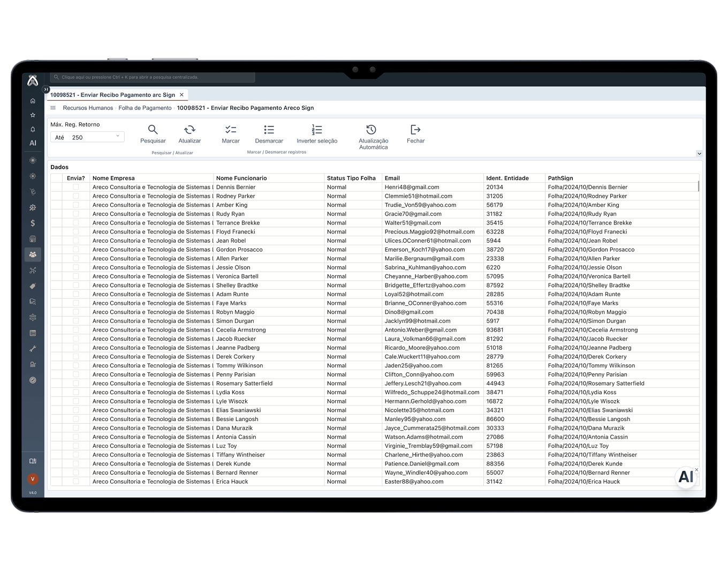The image size is (728, 571).
Task: Open the folder search icon in the sidebar
Action: [33, 302]
